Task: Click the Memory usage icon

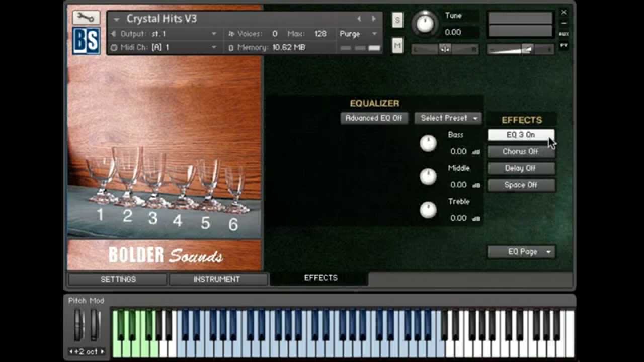Action: click(x=231, y=48)
